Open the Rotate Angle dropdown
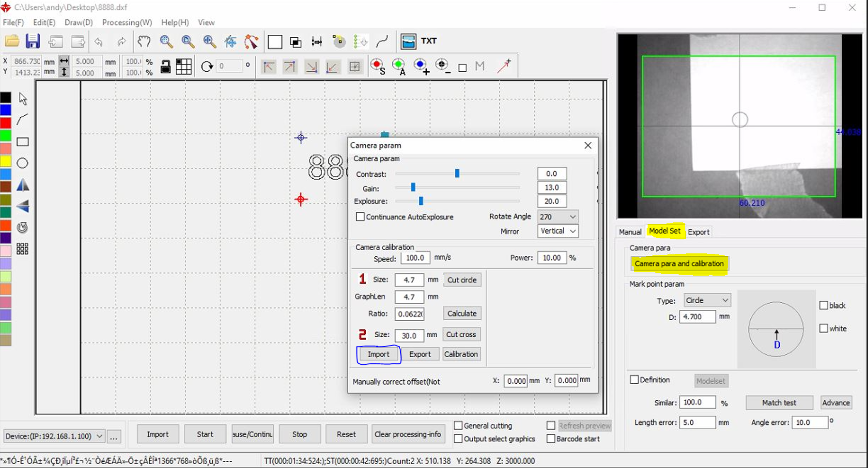 coord(558,217)
